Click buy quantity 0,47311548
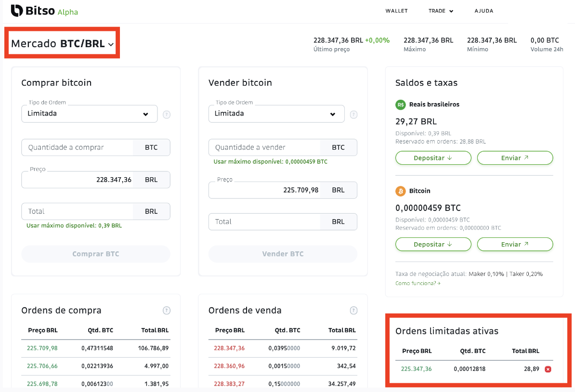This screenshot has height=392, width=575. 97,348
